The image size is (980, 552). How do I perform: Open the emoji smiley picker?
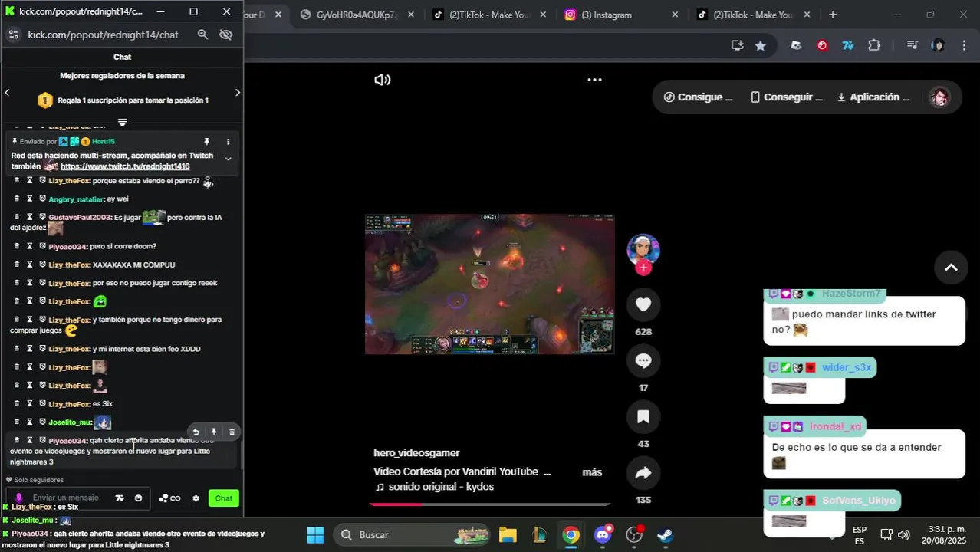(x=138, y=498)
